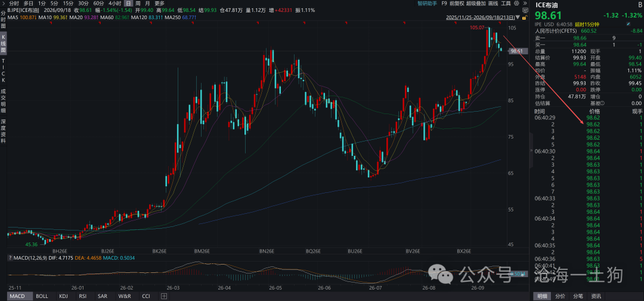Open 工具 tools menu

[x=506, y=4]
